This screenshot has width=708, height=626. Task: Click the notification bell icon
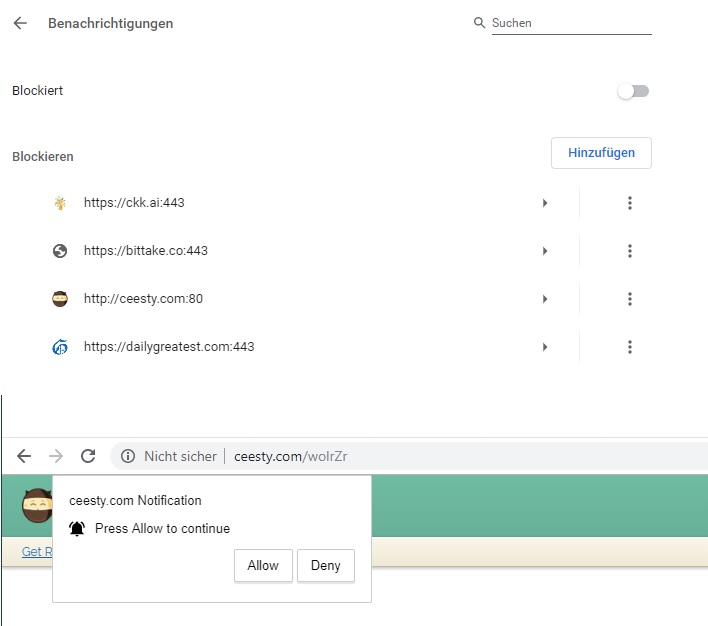[x=77, y=528]
